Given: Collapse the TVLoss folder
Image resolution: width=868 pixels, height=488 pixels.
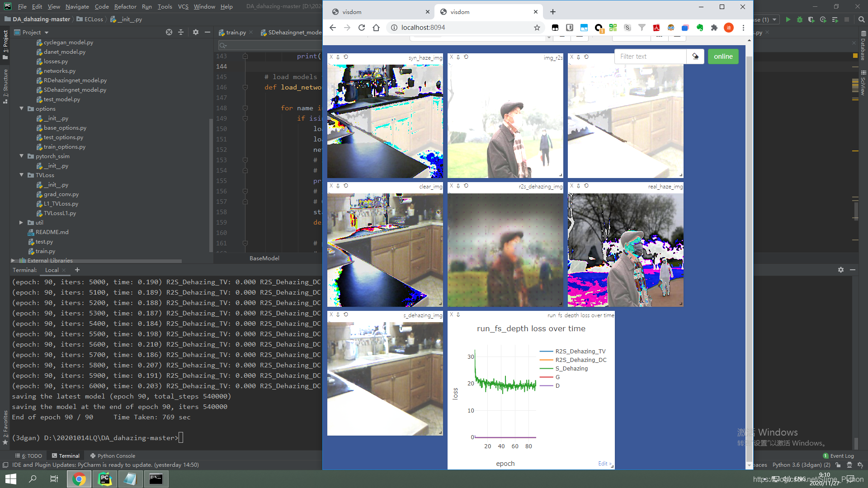Looking at the screenshot, I should pyautogui.click(x=21, y=175).
